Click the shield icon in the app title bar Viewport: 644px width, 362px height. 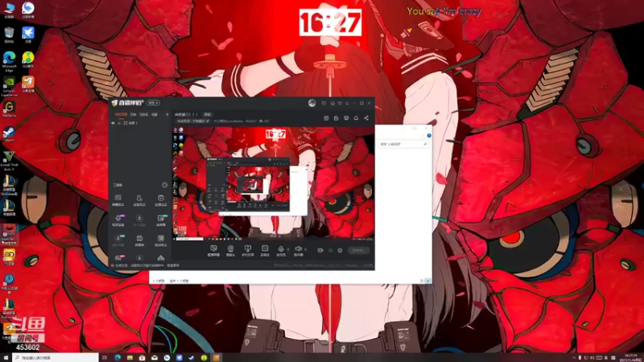point(324,103)
